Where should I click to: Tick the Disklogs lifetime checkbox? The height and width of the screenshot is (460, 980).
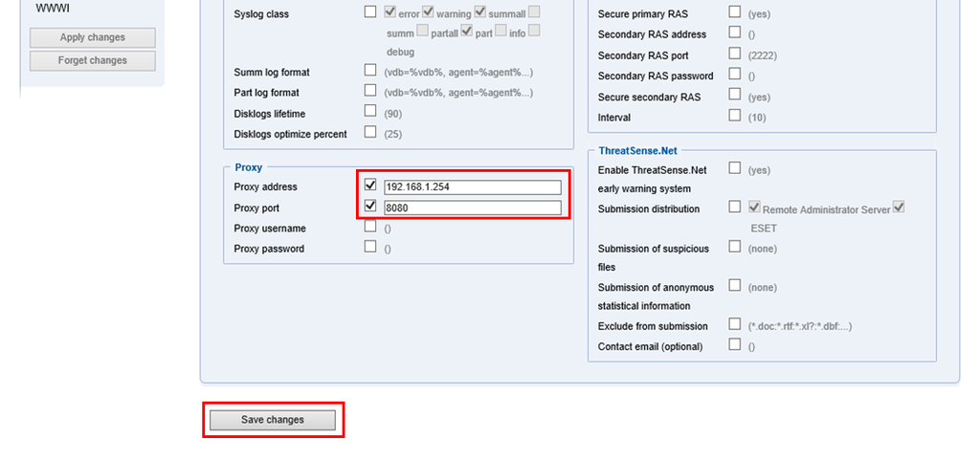[370, 111]
